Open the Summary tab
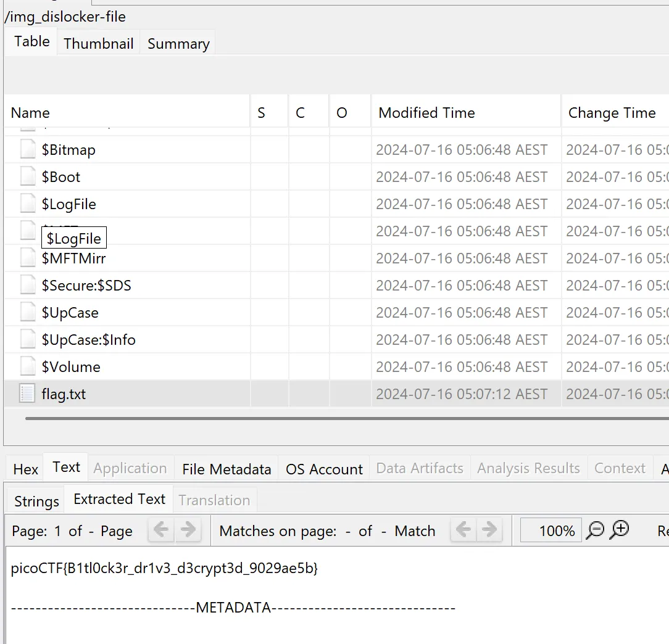669x644 pixels. click(178, 44)
